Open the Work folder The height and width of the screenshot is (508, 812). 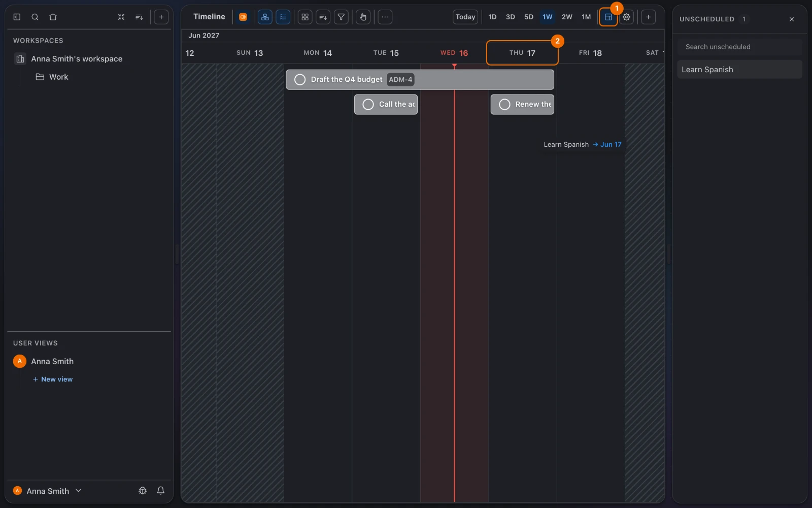(58, 77)
